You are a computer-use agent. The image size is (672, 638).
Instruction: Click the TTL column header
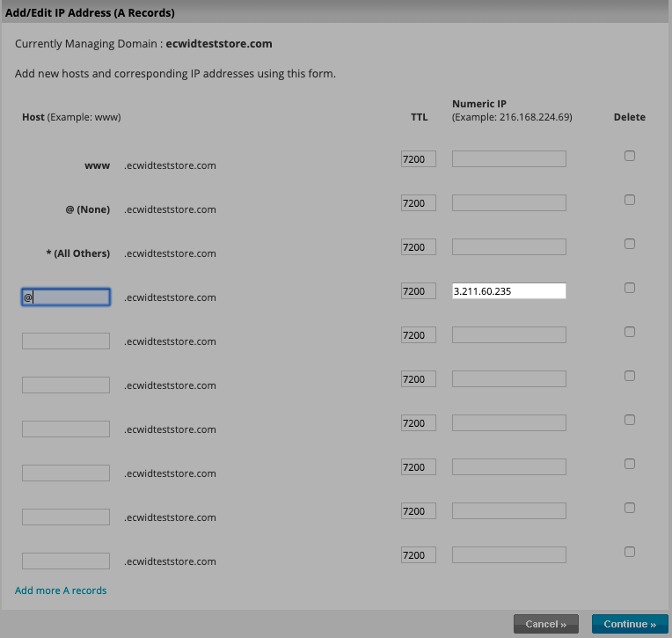(420, 117)
